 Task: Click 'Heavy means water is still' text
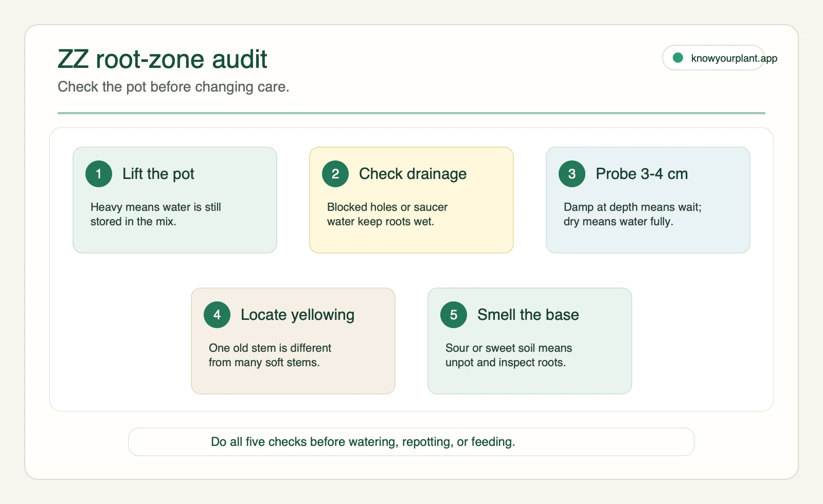156,207
